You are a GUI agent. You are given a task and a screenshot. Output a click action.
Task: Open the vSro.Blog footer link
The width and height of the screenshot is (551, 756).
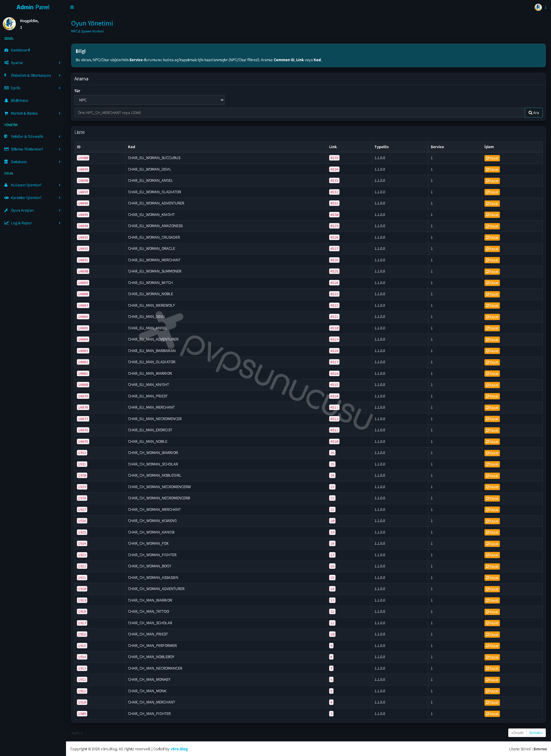pyautogui.click(x=179, y=749)
